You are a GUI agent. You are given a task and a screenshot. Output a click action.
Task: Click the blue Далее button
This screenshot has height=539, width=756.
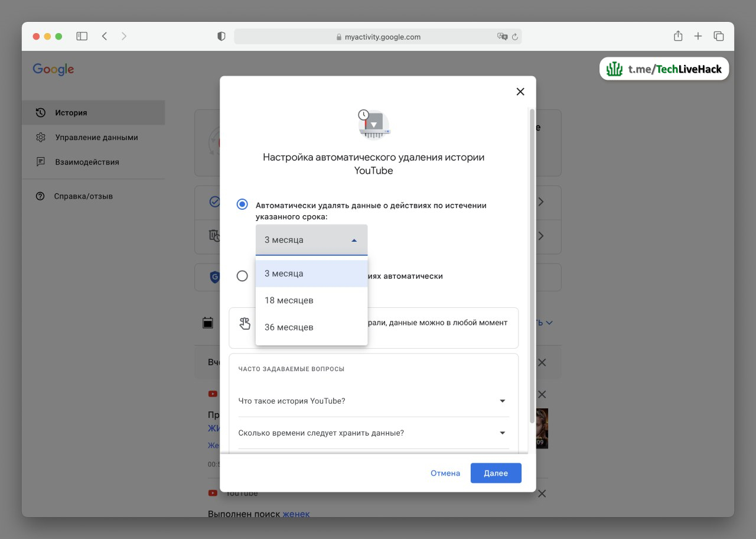pyautogui.click(x=496, y=473)
